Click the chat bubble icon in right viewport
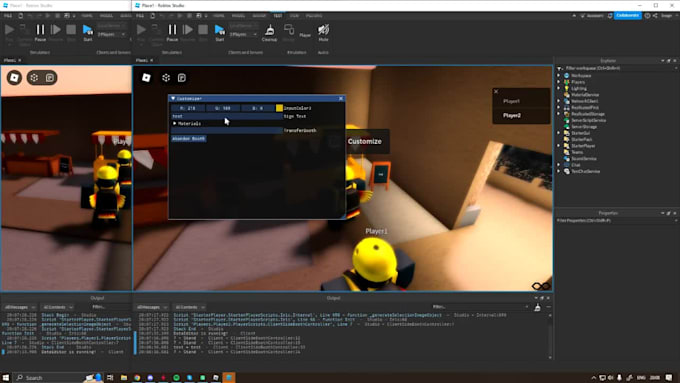This screenshot has width=680, height=383. click(x=166, y=78)
